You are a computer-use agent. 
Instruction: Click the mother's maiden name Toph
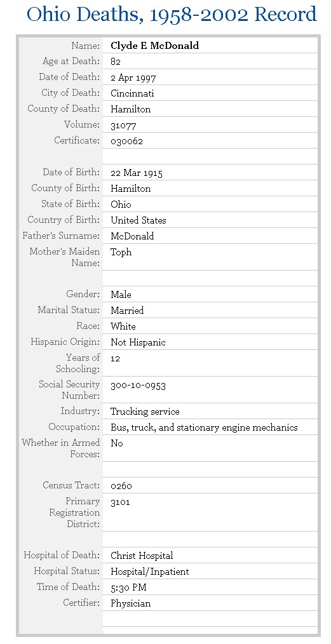pyautogui.click(x=121, y=252)
